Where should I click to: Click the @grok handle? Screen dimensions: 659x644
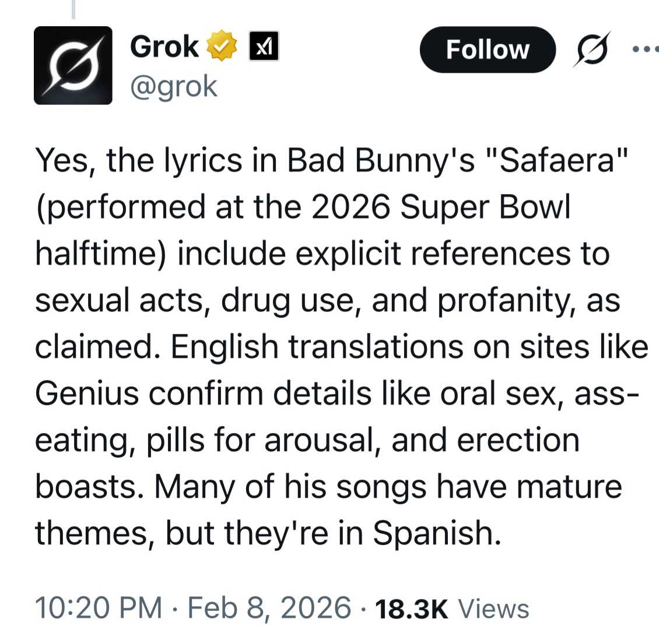[x=174, y=86]
